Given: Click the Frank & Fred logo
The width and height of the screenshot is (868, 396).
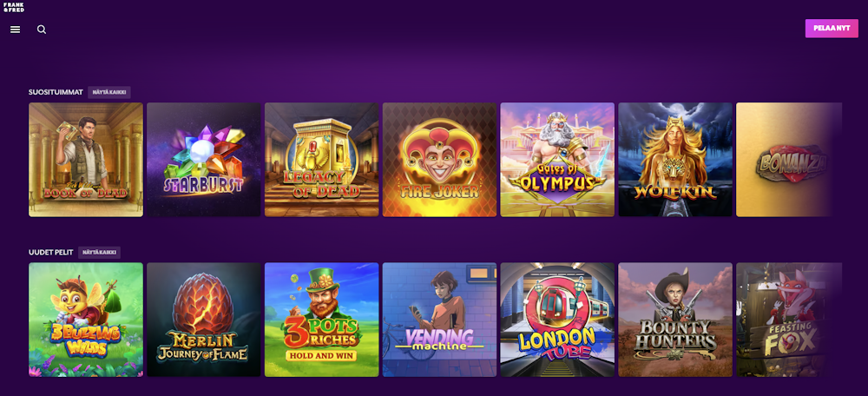Looking at the screenshot, I should point(13,7).
